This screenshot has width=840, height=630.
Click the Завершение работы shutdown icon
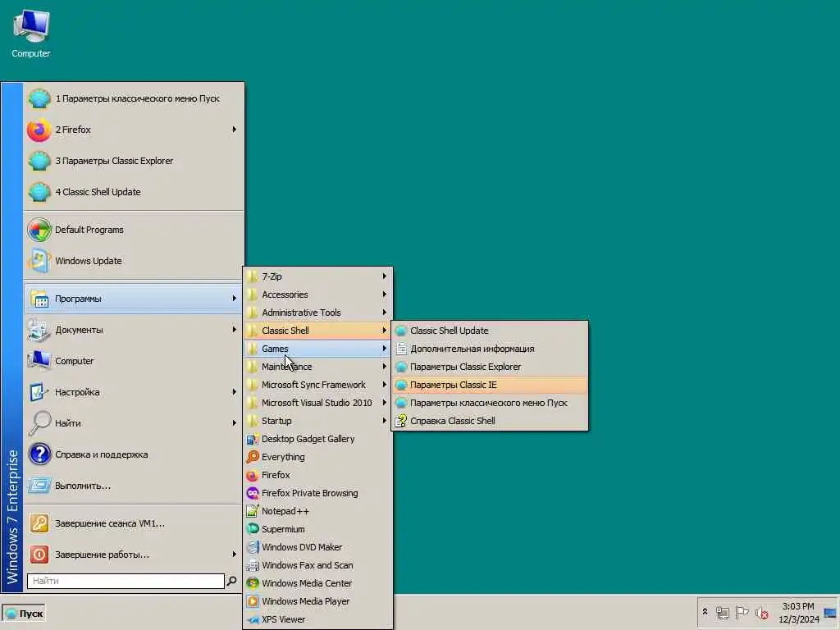click(39, 555)
